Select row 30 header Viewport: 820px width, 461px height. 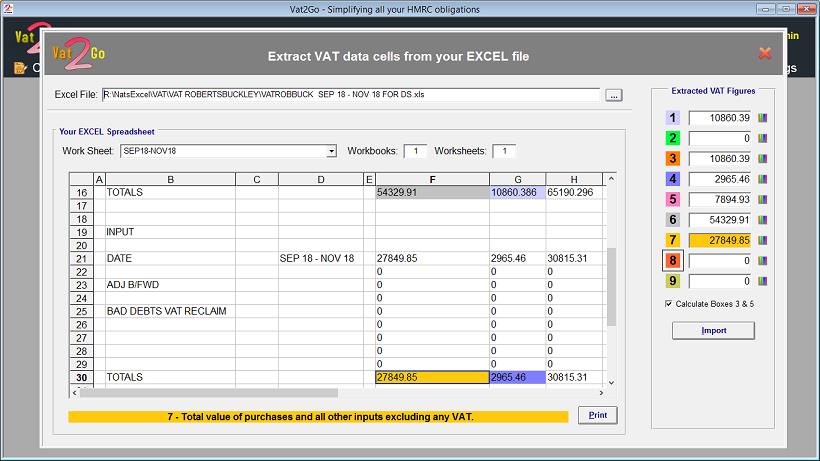[82, 377]
